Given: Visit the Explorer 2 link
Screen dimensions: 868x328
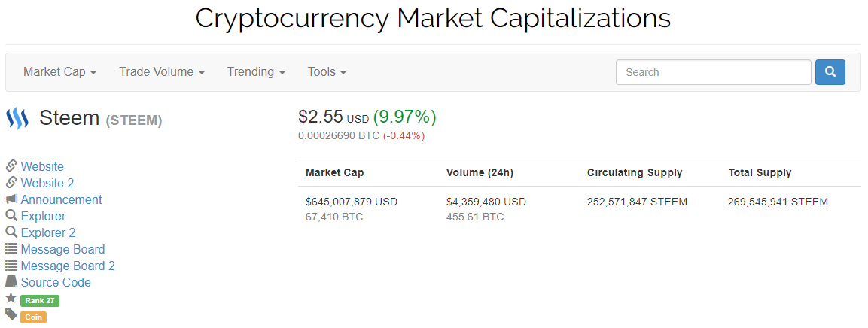Looking at the screenshot, I should point(48,232).
